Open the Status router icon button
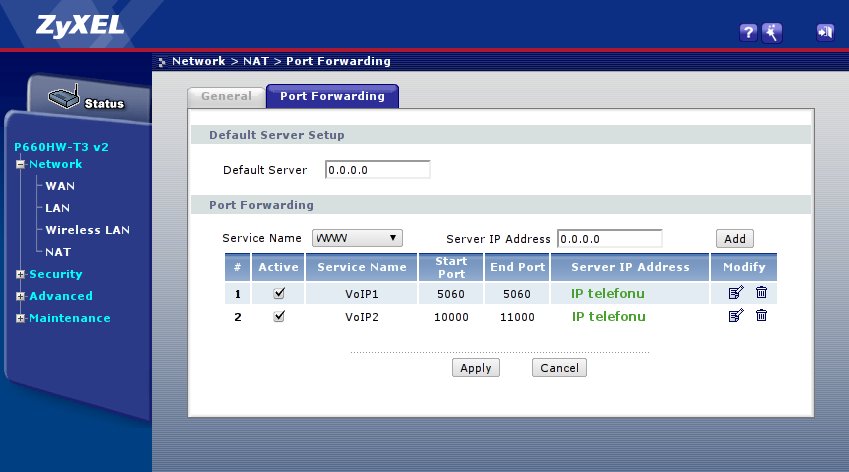 (86, 102)
